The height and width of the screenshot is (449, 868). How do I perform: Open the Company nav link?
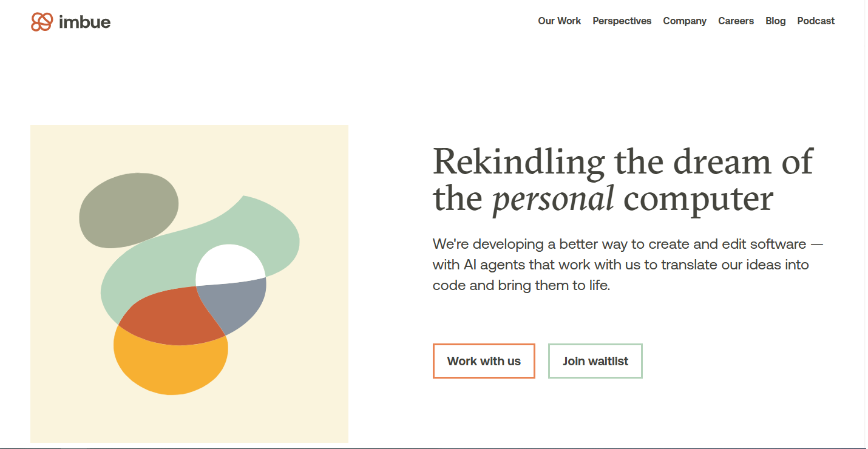(684, 21)
